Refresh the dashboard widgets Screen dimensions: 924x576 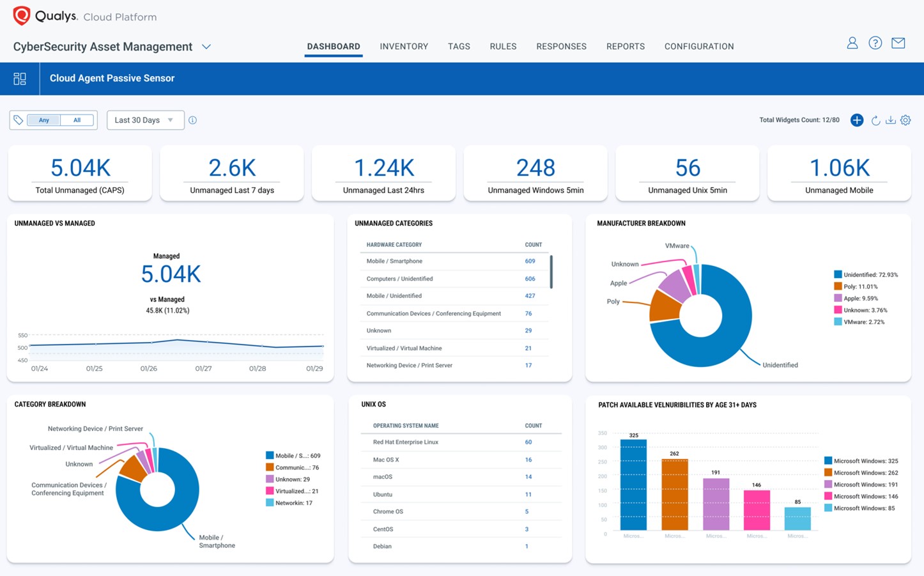(x=875, y=120)
